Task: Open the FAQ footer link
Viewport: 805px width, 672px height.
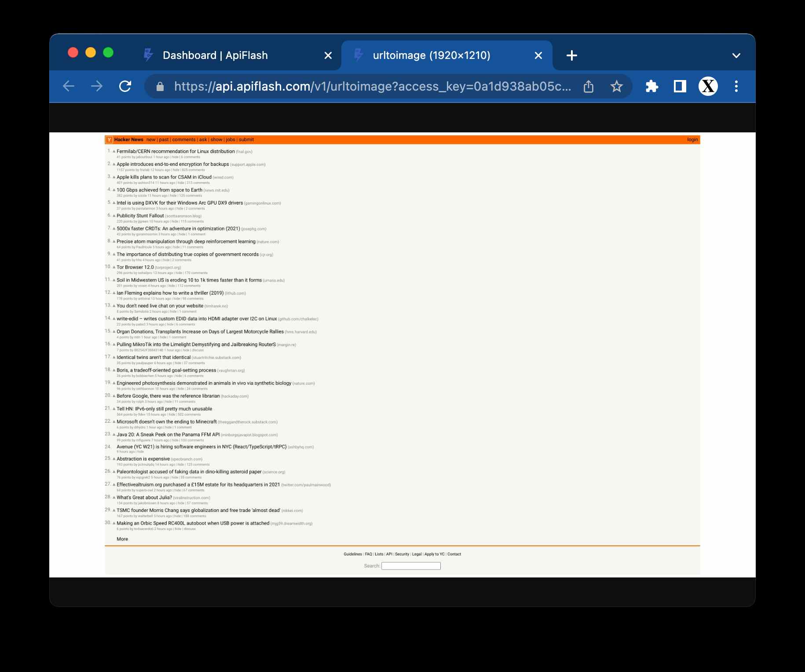Action: 369,554
